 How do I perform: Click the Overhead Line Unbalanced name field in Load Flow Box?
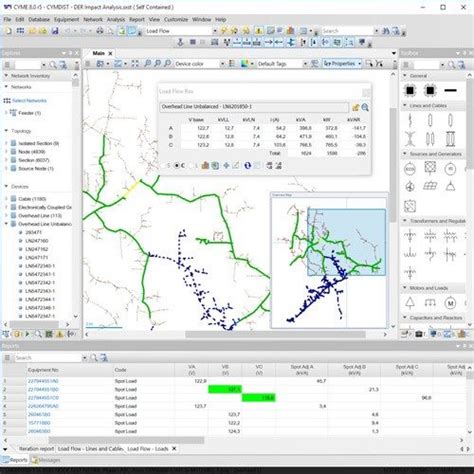pos(254,107)
